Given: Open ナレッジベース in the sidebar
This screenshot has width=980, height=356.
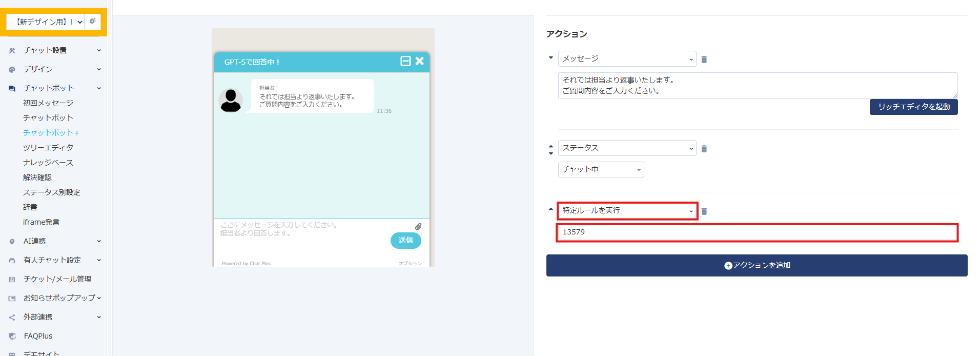Looking at the screenshot, I should 48,163.
